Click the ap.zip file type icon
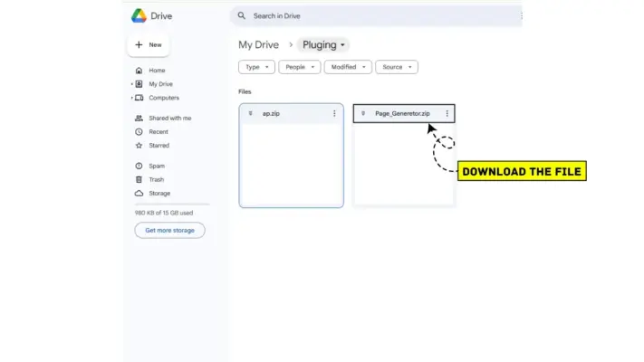This screenshot has height=362, width=644. click(x=250, y=113)
